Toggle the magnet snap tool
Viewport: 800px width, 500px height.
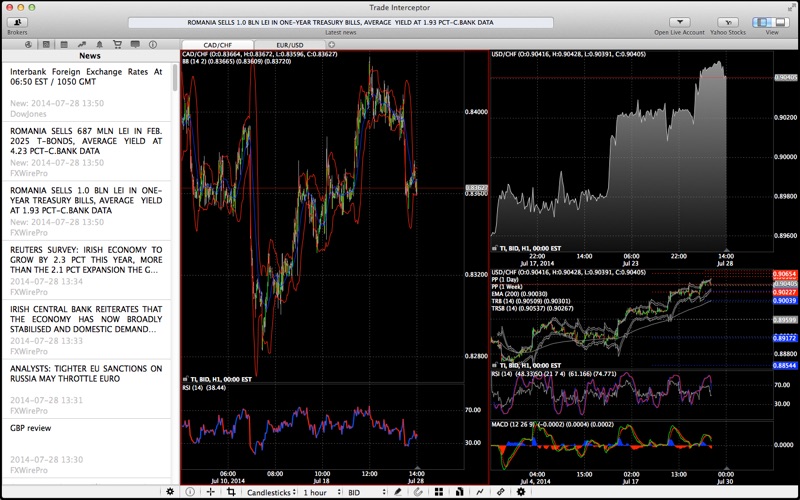(418, 492)
